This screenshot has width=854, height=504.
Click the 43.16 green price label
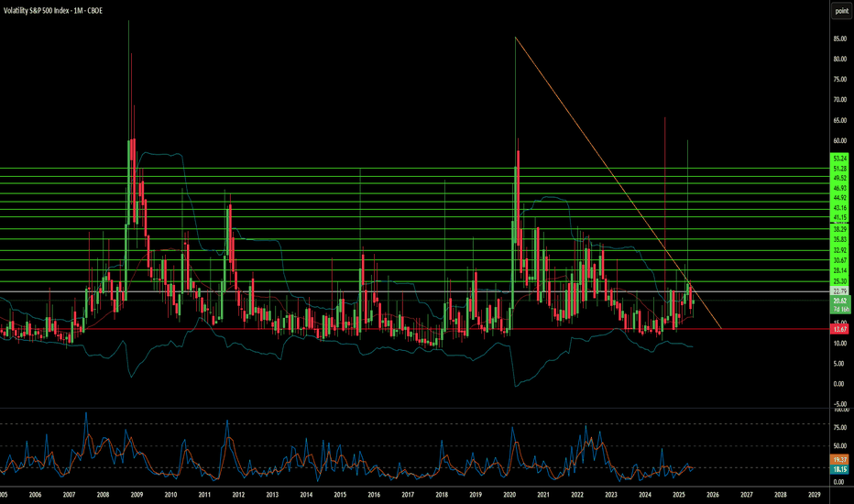click(x=840, y=208)
